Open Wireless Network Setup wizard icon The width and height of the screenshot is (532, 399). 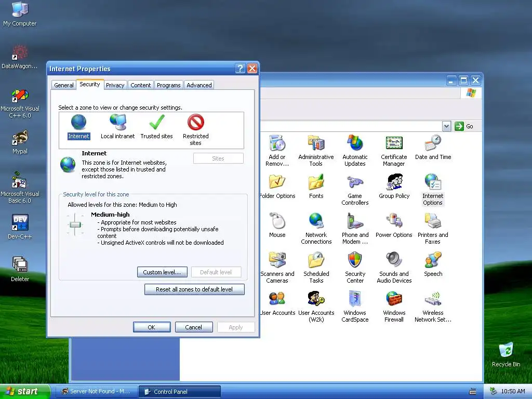point(433,307)
